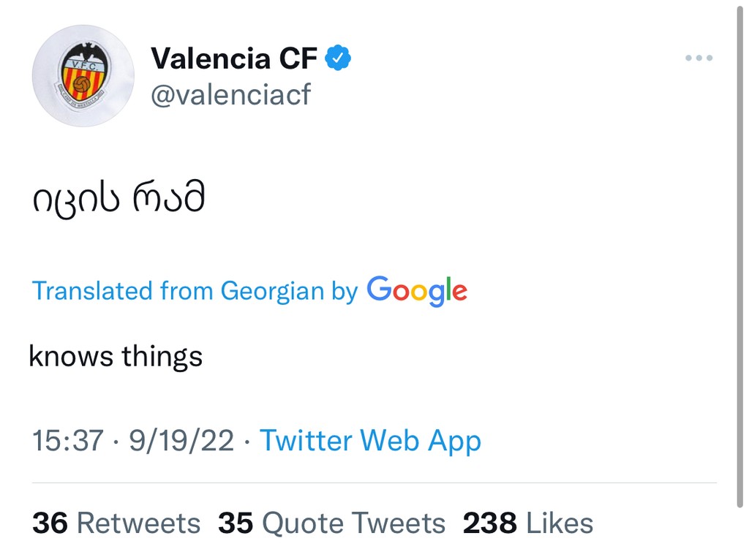This screenshot has width=749, height=560.
Task: View the 36 Retweets list
Action: point(116,523)
